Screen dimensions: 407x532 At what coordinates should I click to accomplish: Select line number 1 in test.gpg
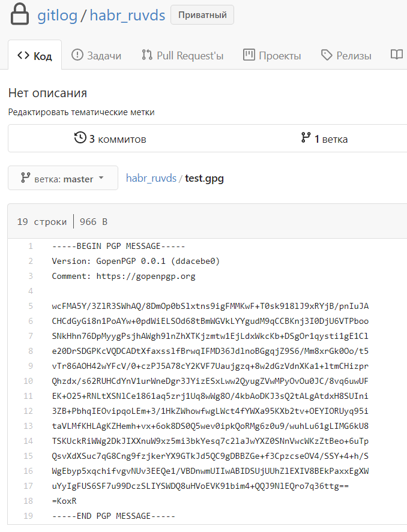[x=30, y=245]
